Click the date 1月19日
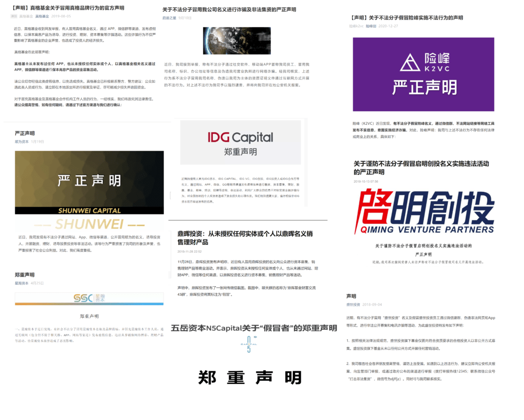This screenshot has height=420, width=524. pos(37,142)
